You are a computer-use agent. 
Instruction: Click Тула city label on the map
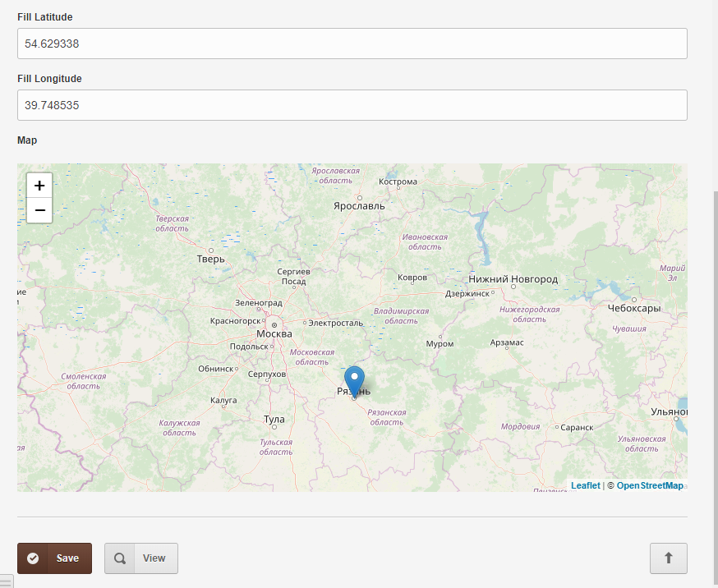(274, 419)
